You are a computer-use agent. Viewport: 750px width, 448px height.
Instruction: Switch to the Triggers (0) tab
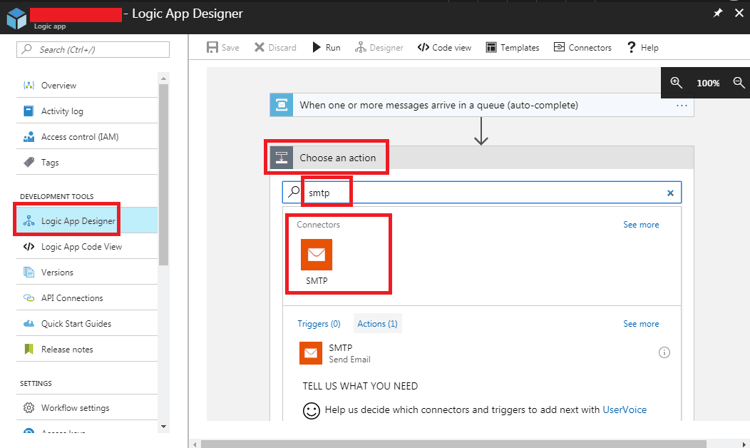[318, 324]
